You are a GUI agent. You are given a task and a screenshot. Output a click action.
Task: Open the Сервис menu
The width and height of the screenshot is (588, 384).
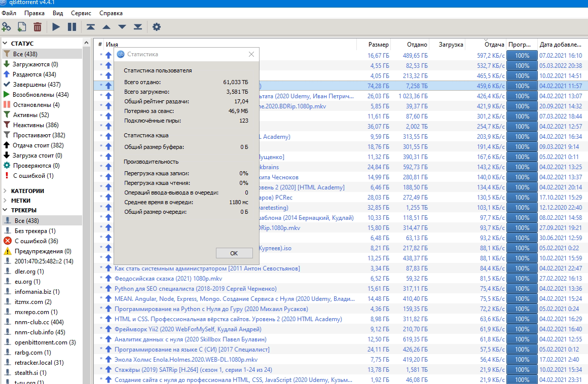pyautogui.click(x=81, y=13)
